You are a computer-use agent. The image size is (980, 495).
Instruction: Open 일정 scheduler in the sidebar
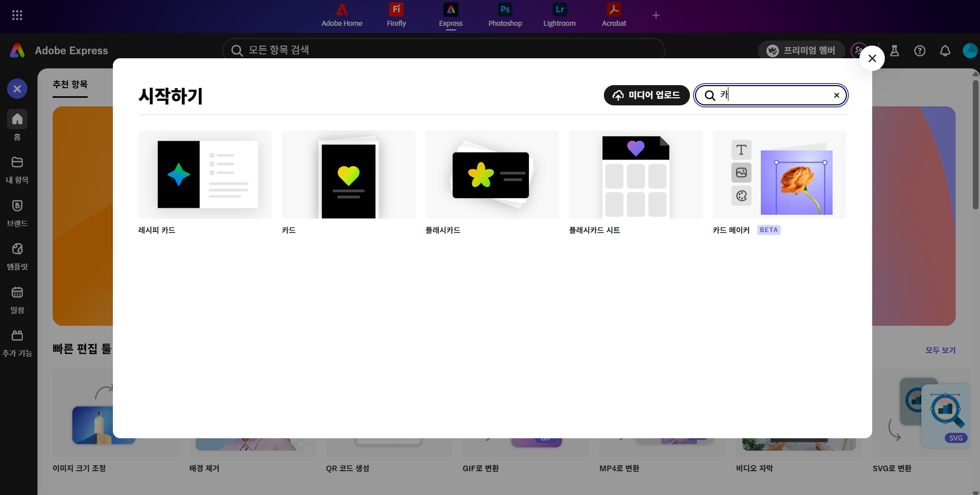coord(17,299)
